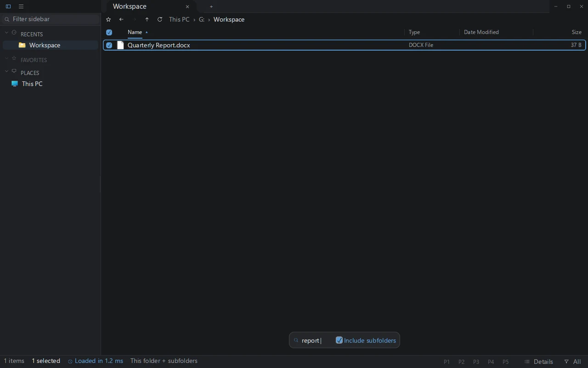Screen dimensions: 588x368
Task: Click DOCX File type cell
Action: click(x=421, y=45)
